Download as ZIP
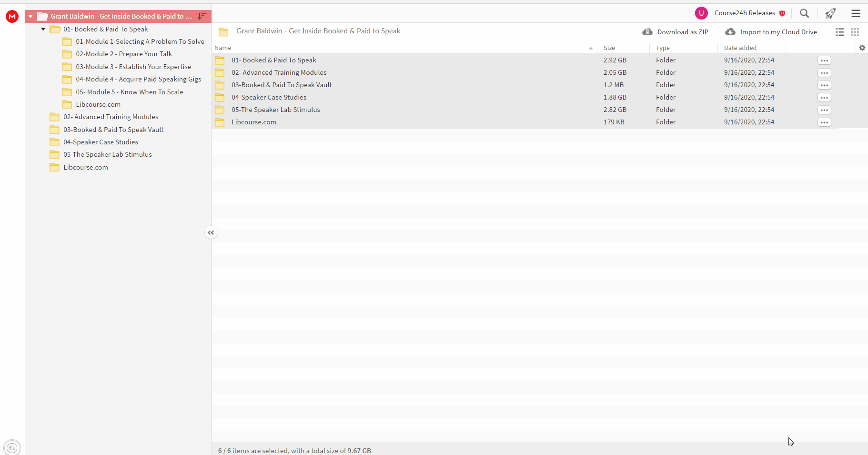Image resolution: width=868 pixels, height=455 pixels. click(x=676, y=32)
